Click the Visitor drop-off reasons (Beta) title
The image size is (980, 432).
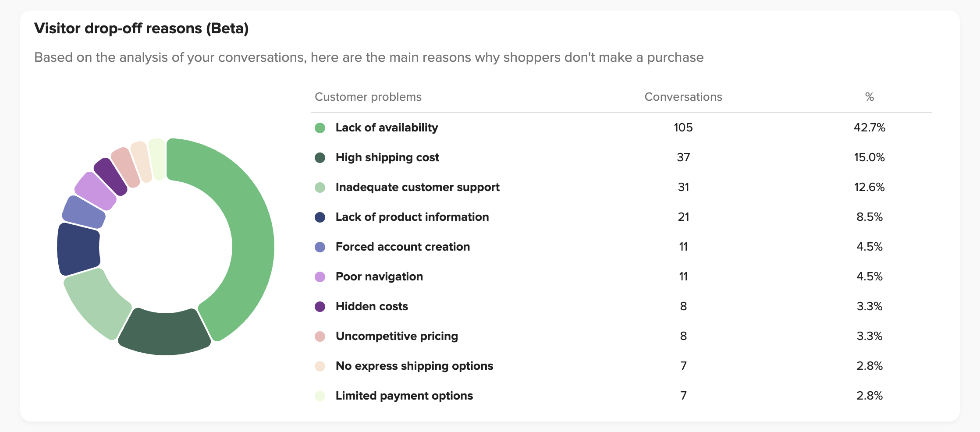click(x=141, y=28)
